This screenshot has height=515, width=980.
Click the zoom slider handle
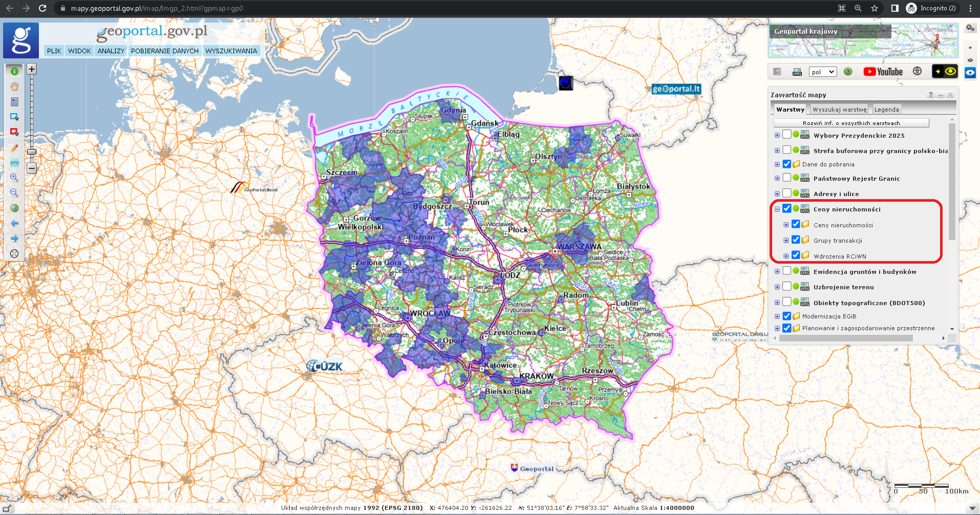click(32, 152)
